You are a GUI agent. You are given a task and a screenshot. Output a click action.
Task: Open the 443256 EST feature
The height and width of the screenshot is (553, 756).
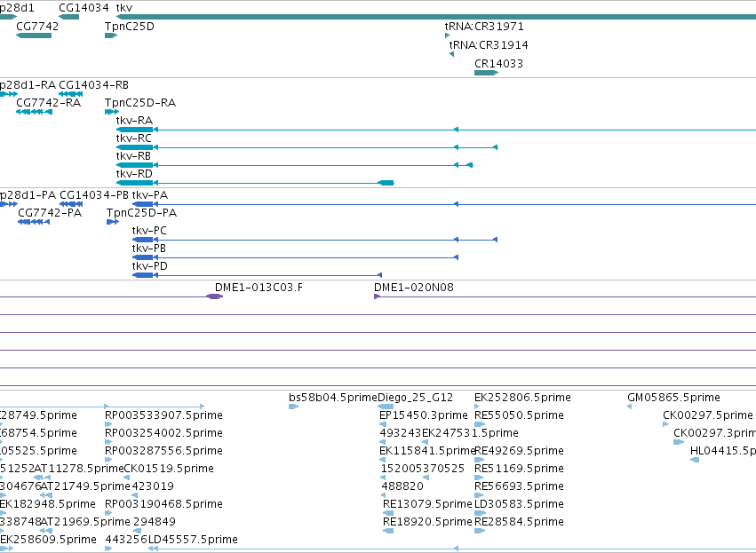tap(108, 549)
